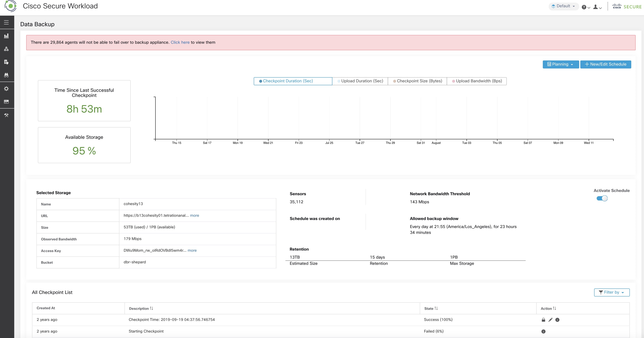Toggle Upload Bandwidth (Bps) chart series

click(x=477, y=81)
